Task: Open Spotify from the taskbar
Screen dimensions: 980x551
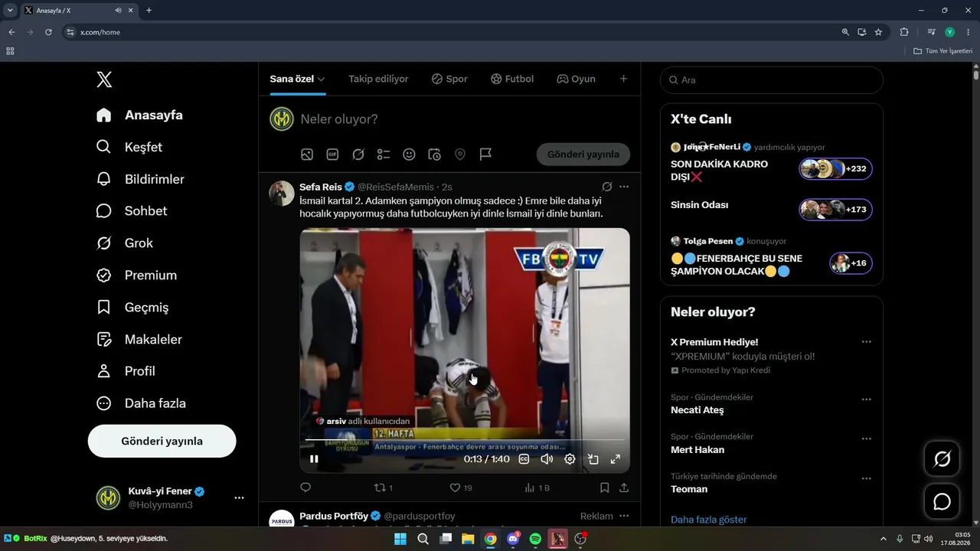Action: [x=535, y=539]
